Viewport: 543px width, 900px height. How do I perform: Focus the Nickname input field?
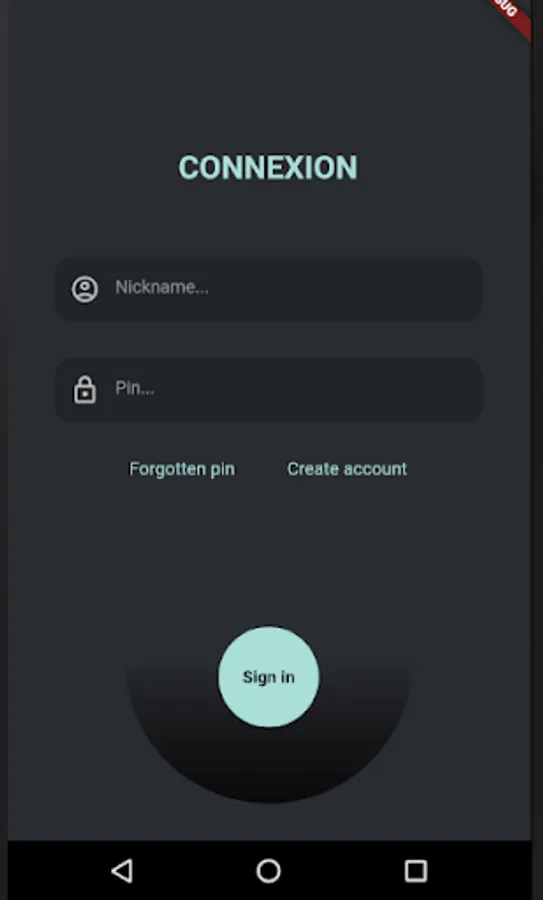(x=268, y=289)
